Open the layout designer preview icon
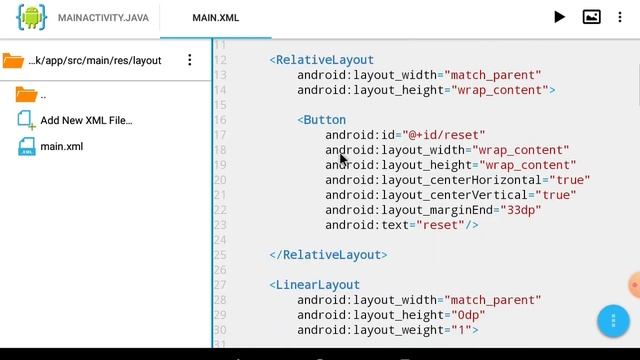This screenshot has height=360, width=640. point(591,17)
